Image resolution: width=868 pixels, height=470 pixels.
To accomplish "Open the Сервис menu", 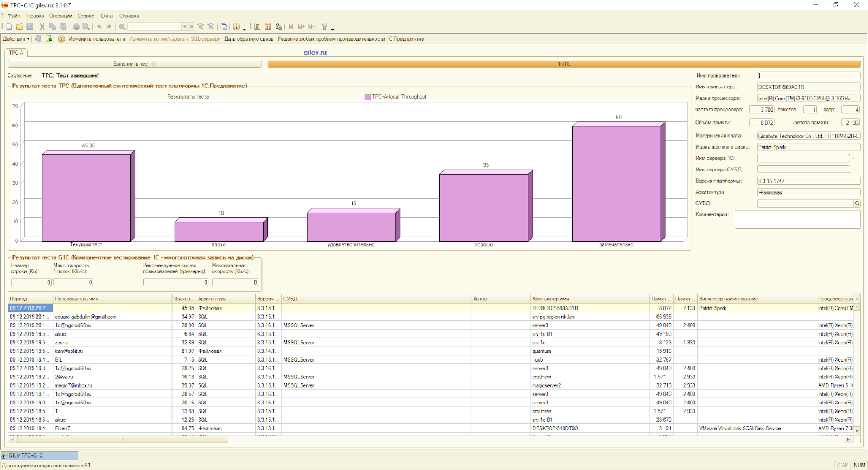I will [x=85, y=16].
